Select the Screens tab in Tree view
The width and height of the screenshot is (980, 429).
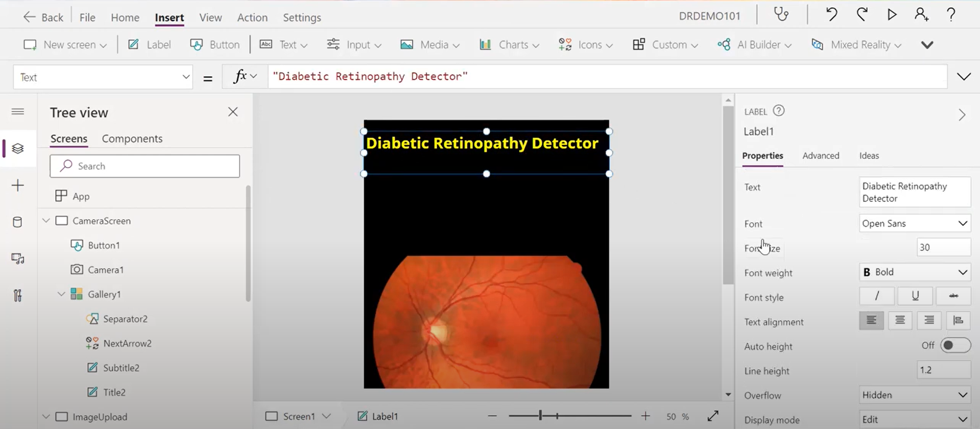coord(69,139)
